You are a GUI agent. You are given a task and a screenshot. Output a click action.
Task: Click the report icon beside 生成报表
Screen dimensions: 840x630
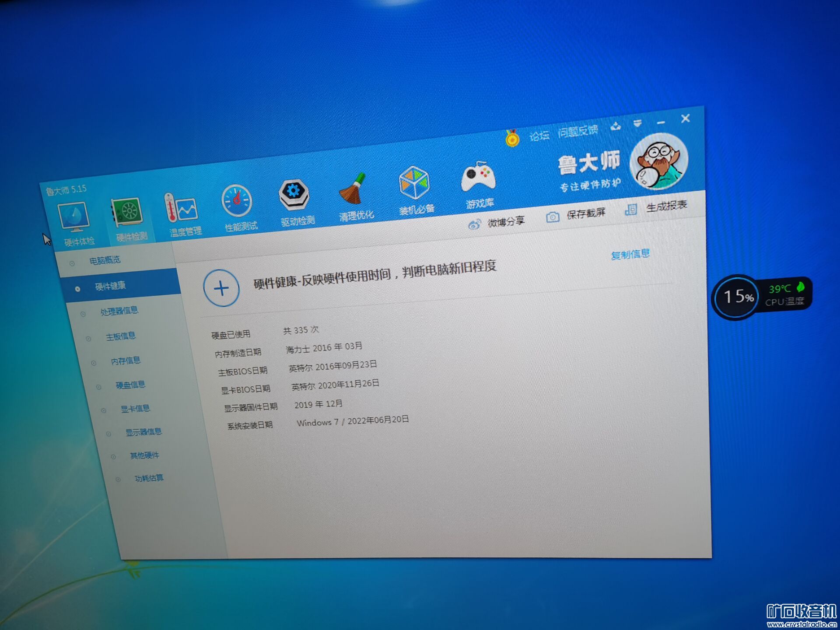(x=630, y=210)
